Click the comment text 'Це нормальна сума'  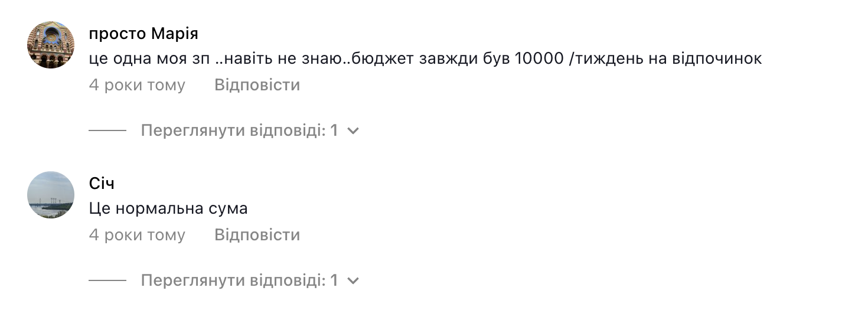click(168, 208)
